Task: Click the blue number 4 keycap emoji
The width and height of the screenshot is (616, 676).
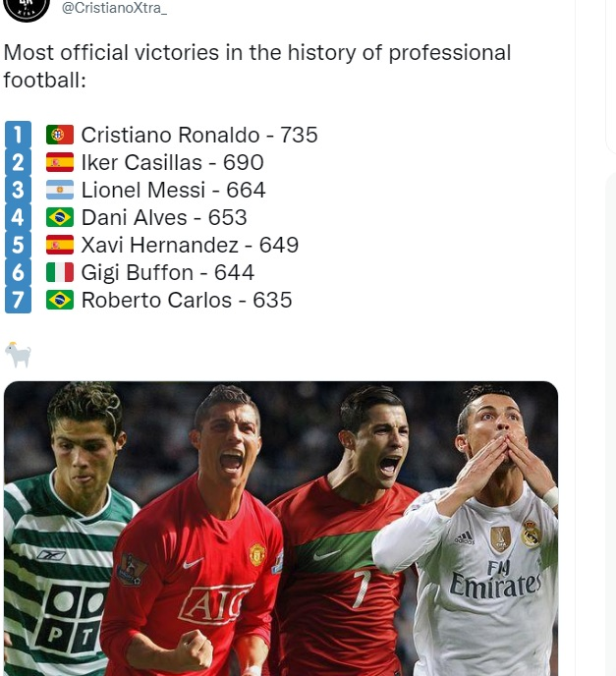Action: coord(18,217)
